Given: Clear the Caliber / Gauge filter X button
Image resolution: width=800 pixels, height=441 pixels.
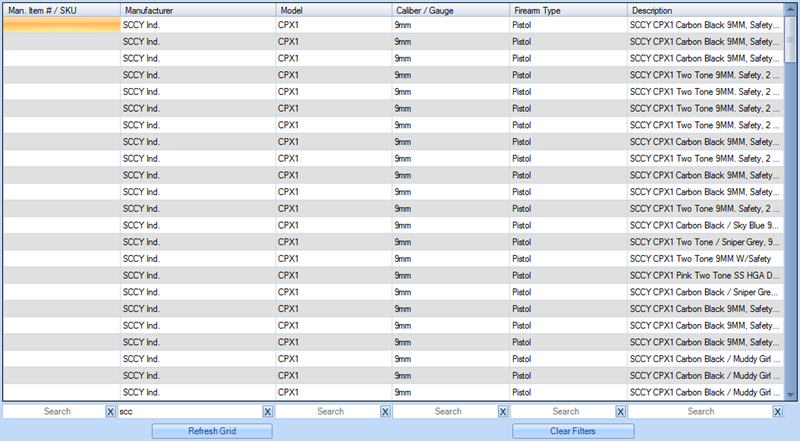Looking at the screenshot, I should [x=503, y=411].
